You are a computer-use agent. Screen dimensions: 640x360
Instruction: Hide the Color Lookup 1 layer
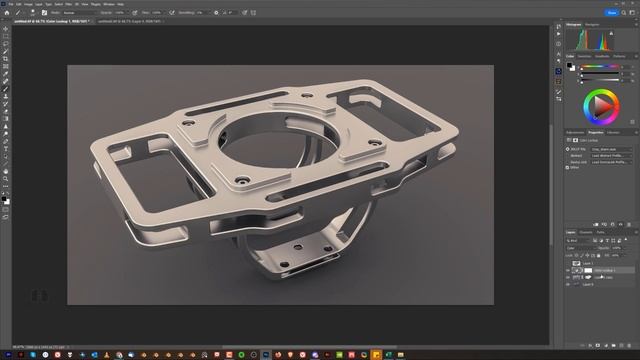point(568,270)
